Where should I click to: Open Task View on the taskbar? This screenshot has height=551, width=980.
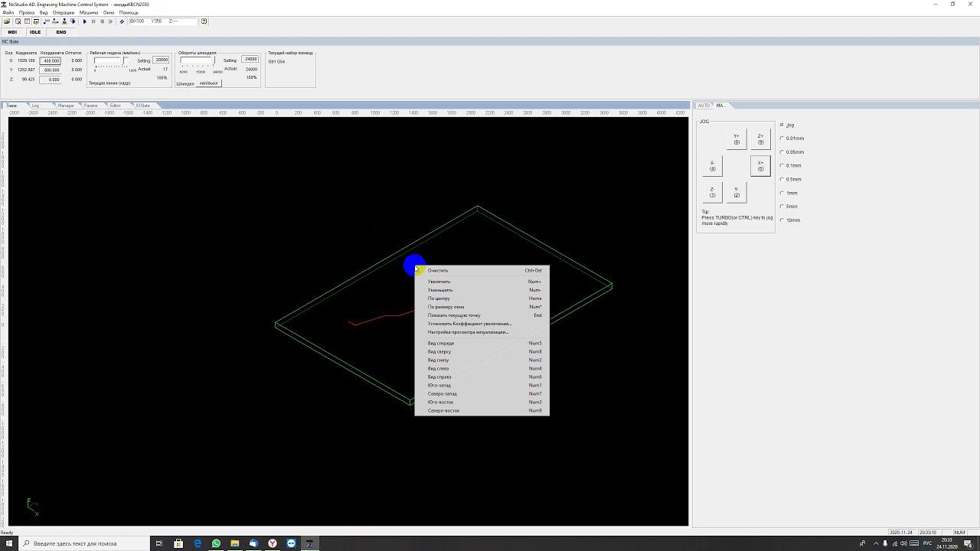tap(159, 543)
